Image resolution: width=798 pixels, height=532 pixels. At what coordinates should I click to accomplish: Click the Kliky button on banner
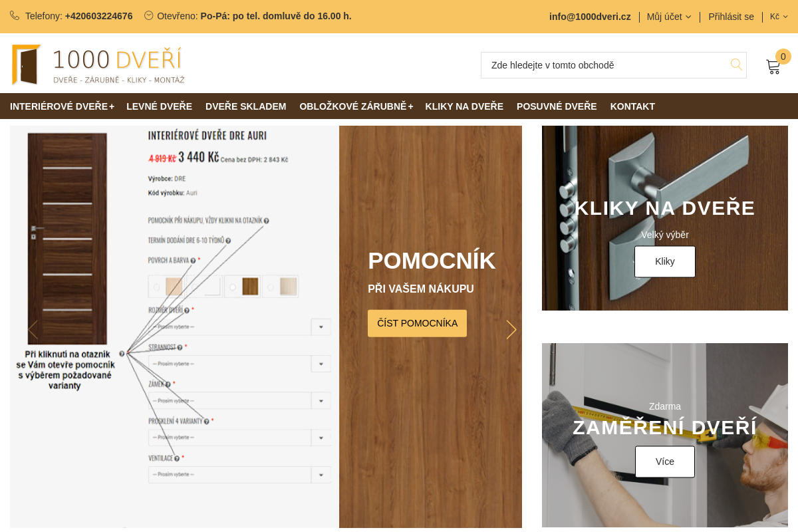click(x=665, y=261)
